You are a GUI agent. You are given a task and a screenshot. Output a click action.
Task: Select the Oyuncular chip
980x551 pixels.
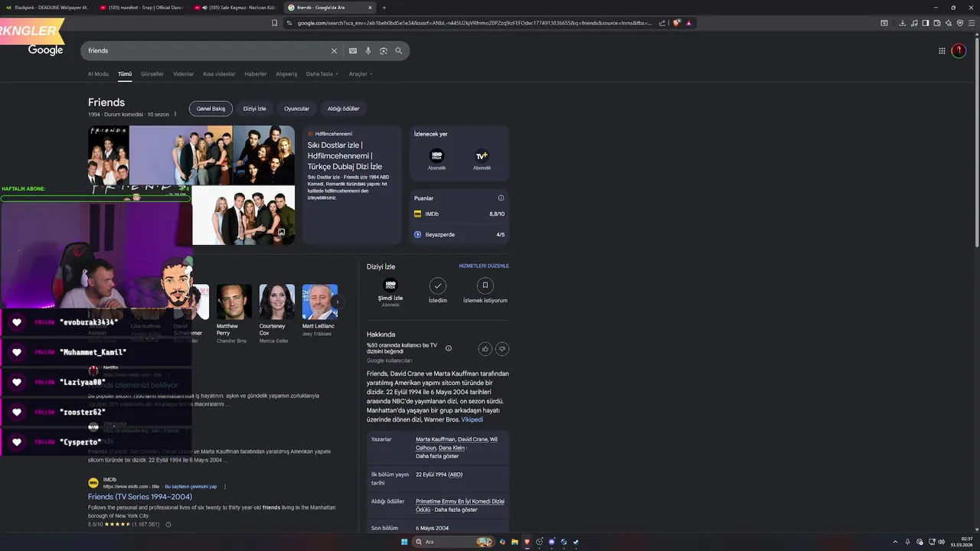click(x=297, y=109)
